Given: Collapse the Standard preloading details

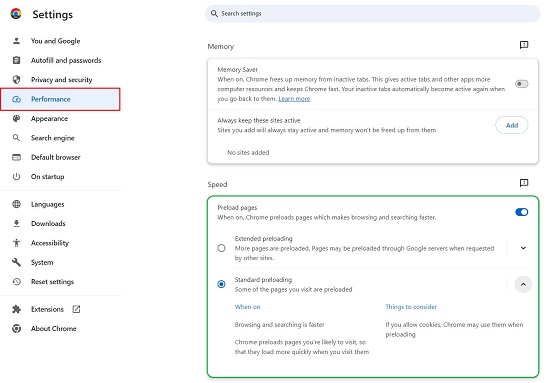Looking at the screenshot, I should pos(523,284).
